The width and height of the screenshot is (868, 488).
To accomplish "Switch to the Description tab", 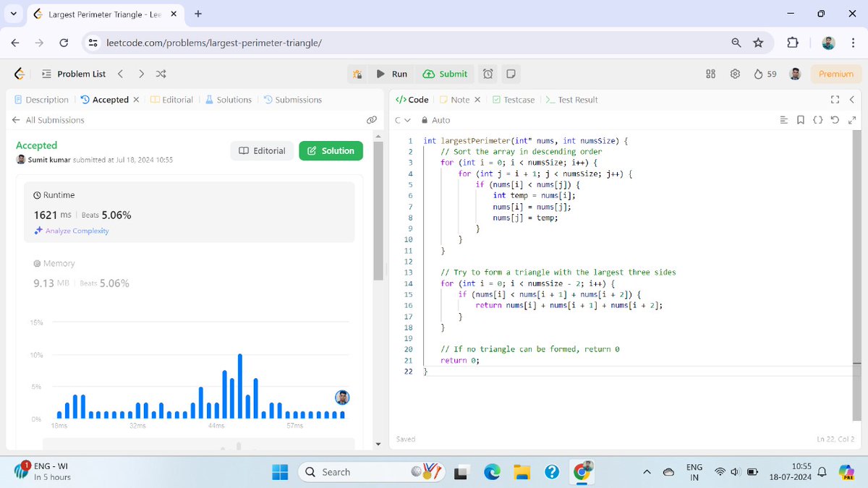I will 41,100.
